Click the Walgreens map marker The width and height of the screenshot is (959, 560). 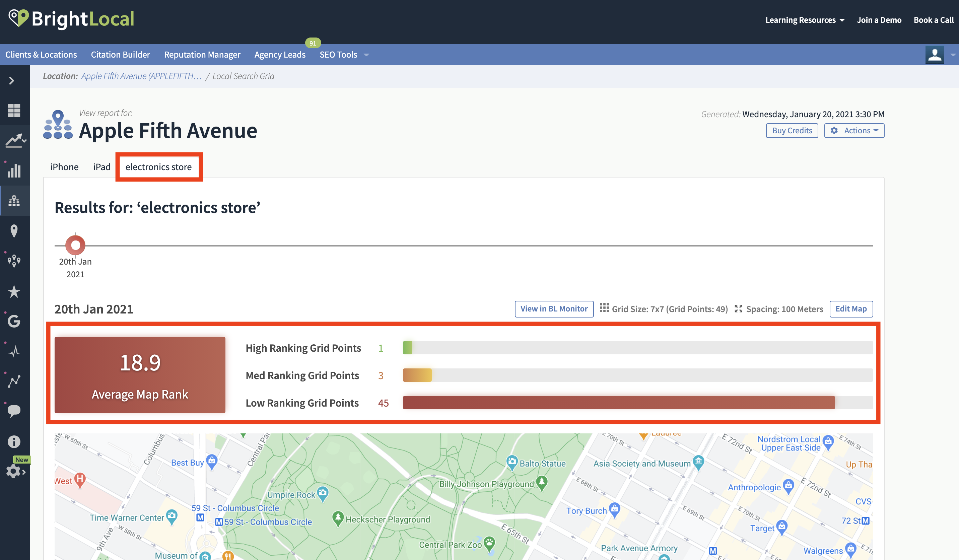click(x=850, y=550)
